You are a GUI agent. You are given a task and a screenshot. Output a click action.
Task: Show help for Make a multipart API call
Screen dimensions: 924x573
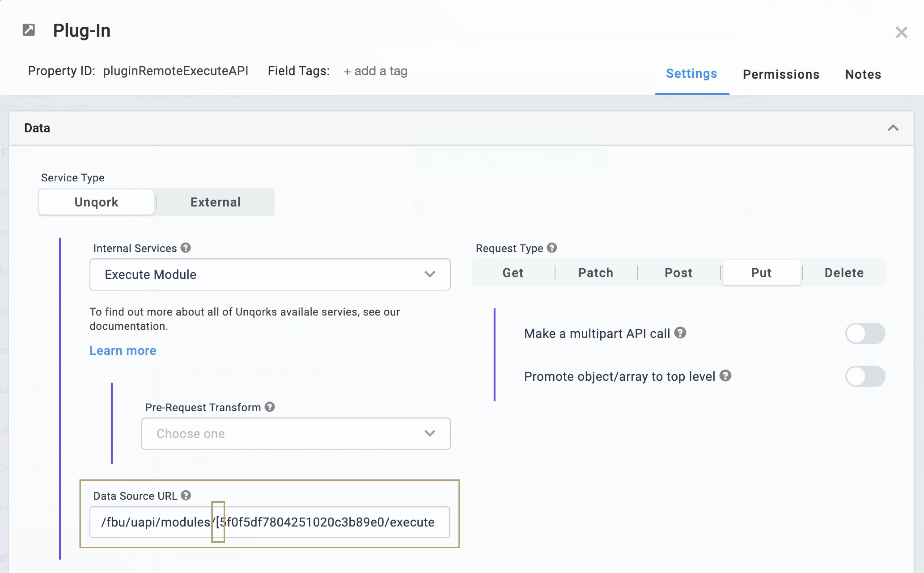pos(680,333)
